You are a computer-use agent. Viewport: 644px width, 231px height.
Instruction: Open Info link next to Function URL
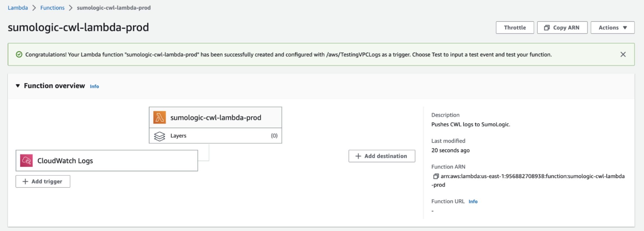473,201
